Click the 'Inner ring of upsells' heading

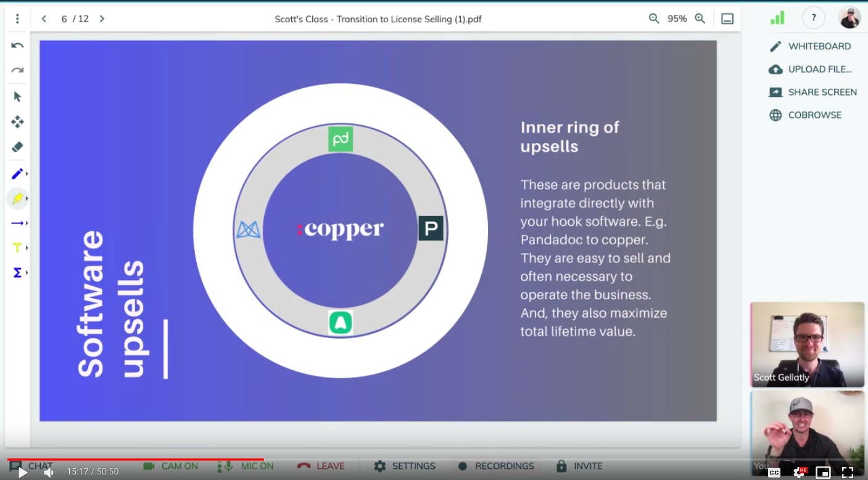coord(569,137)
